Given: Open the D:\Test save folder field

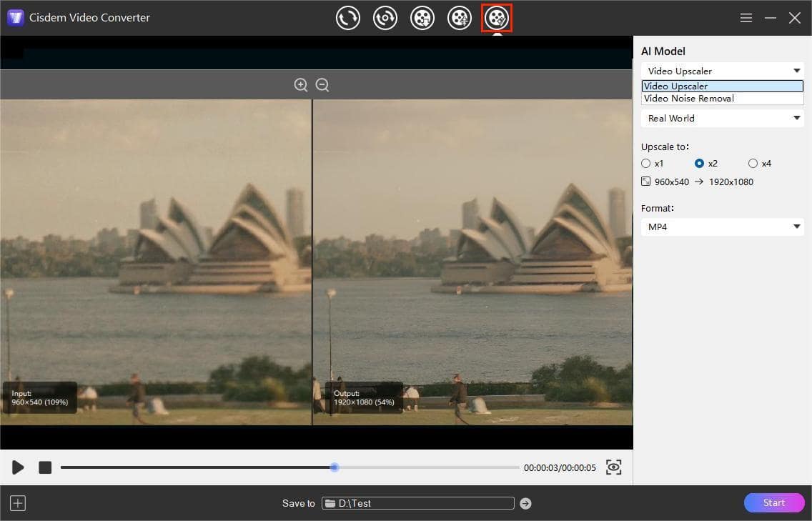Looking at the screenshot, I should (x=418, y=503).
